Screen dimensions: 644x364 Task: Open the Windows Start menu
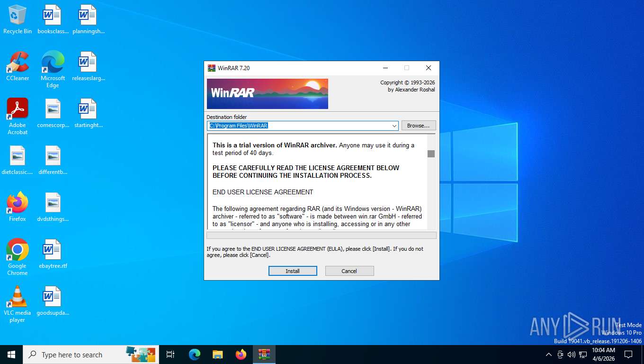(11, 355)
